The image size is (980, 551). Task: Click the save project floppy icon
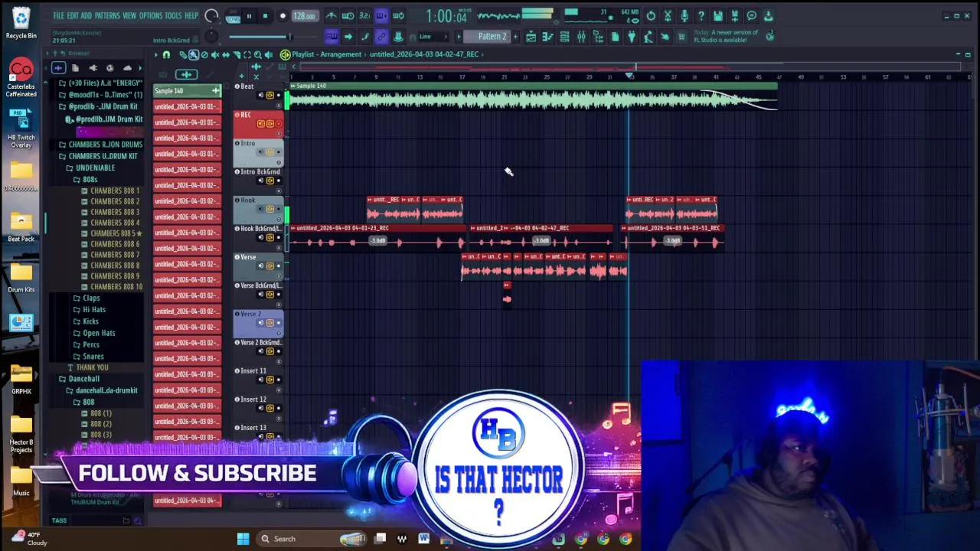coord(717,16)
